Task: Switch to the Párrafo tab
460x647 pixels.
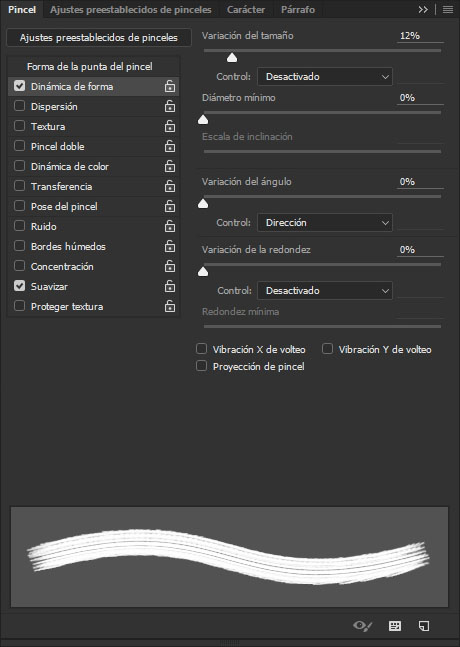Action: (298, 9)
